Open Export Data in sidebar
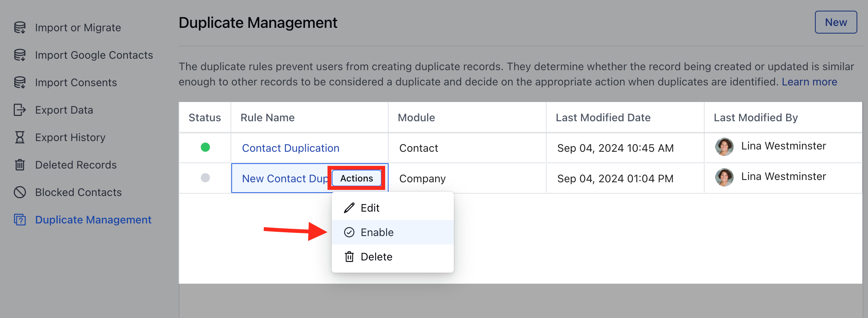Viewport: 868px width, 318px height. pyautogui.click(x=64, y=110)
